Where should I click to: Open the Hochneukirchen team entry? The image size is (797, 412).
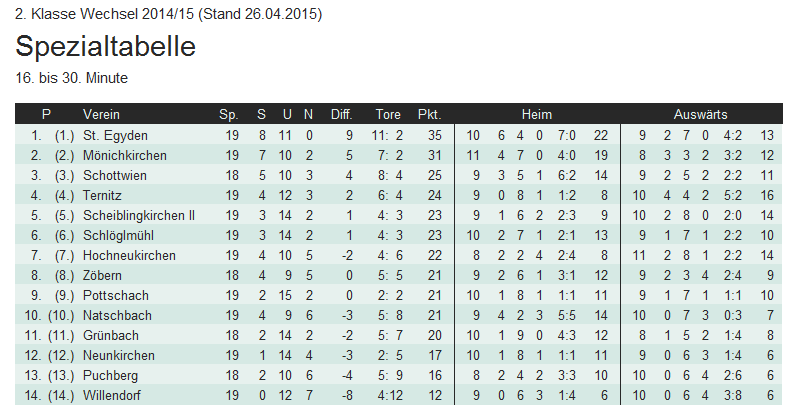click(129, 256)
